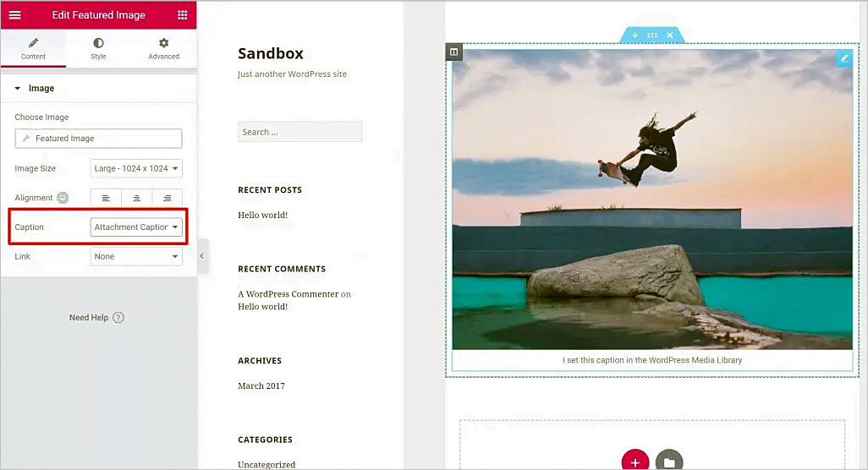Screen dimensions: 868x470
Task: Open the Image Size dropdown
Action: point(136,168)
